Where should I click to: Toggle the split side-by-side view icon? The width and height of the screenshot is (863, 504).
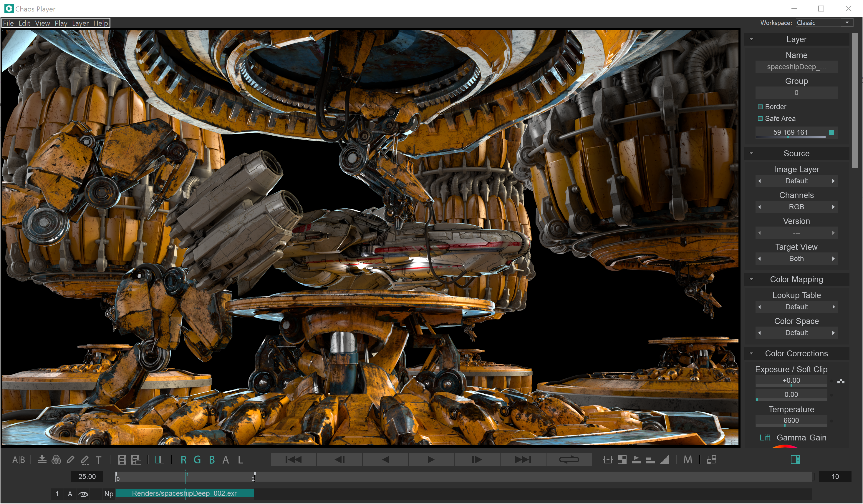pos(160,460)
